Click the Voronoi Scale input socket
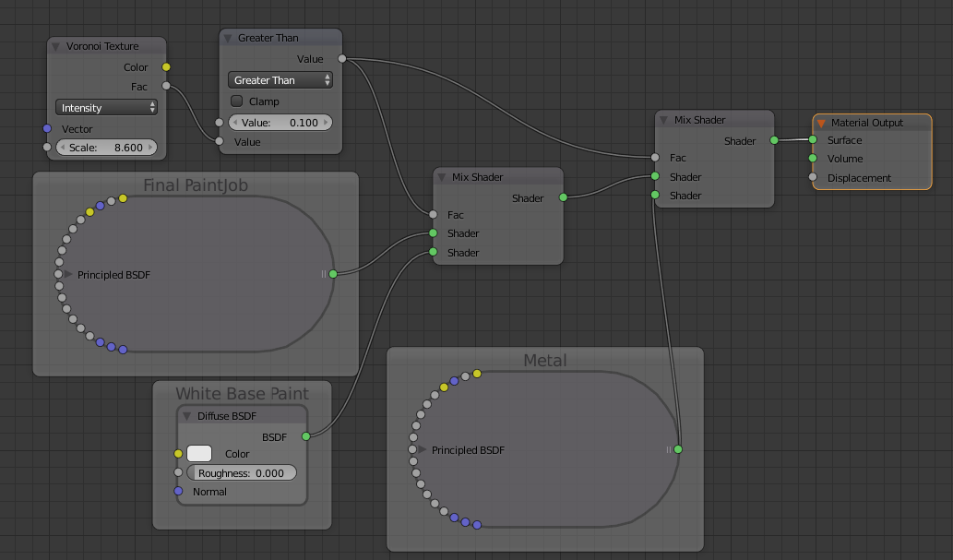The image size is (953, 560). click(x=47, y=147)
